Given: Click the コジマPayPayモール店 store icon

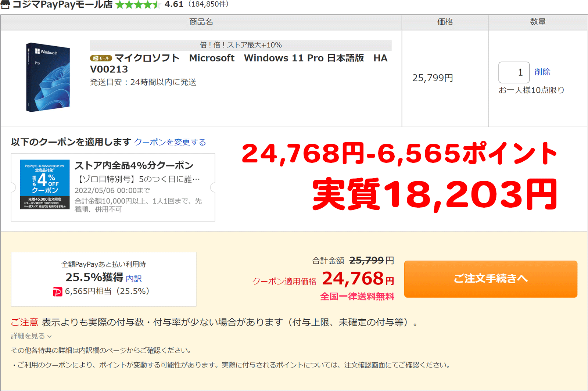Looking at the screenshot, I should pyautogui.click(x=6, y=6).
